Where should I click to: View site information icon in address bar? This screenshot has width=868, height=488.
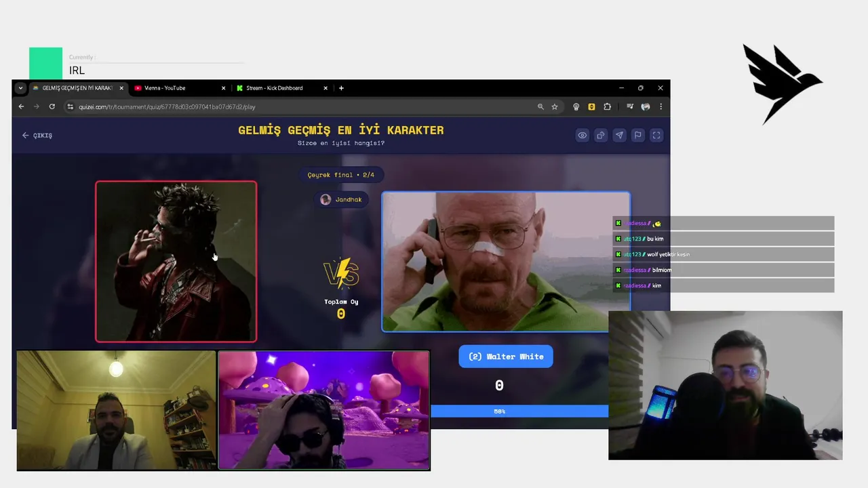pos(70,106)
